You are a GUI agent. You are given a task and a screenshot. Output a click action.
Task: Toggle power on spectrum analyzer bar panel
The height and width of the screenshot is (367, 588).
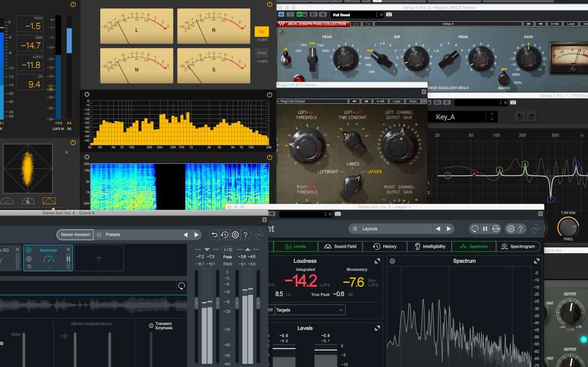pyautogui.click(x=269, y=95)
